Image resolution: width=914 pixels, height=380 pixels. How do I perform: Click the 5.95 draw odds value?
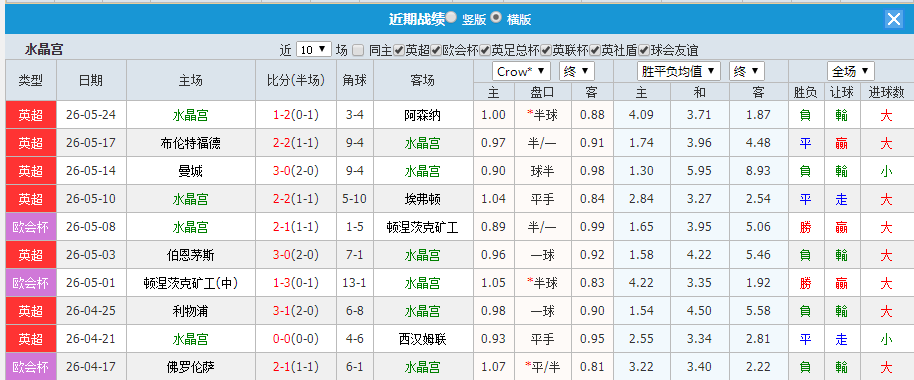(x=699, y=171)
